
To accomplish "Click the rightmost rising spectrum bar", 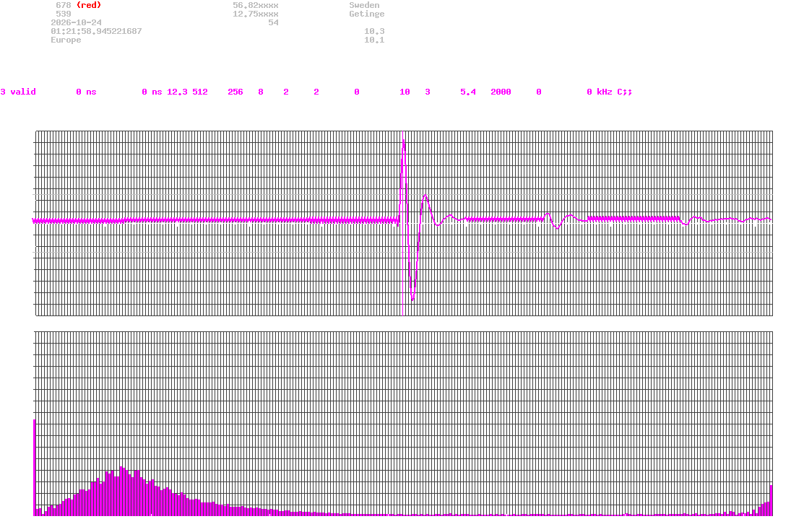I will click(771, 500).
